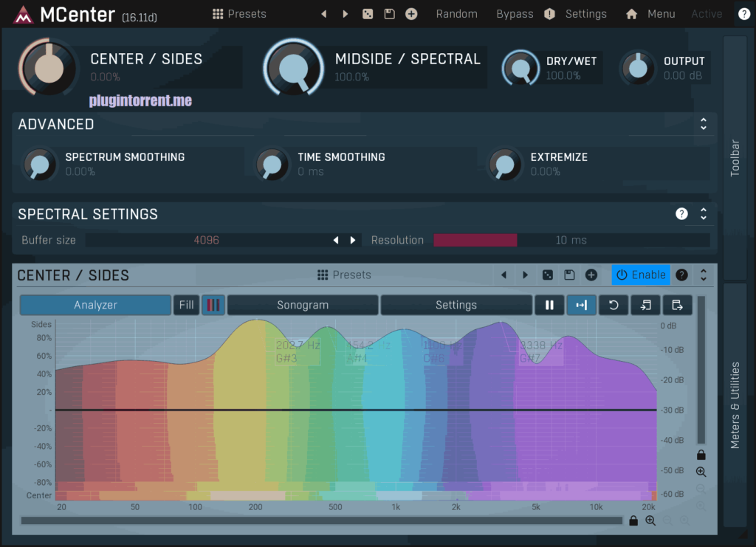Open Center / Sides panel Presets
The height and width of the screenshot is (547, 756).
coord(344,275)
